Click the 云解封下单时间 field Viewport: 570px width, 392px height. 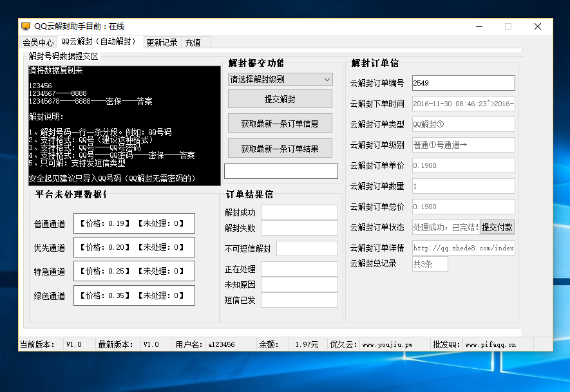click(464, 104)
